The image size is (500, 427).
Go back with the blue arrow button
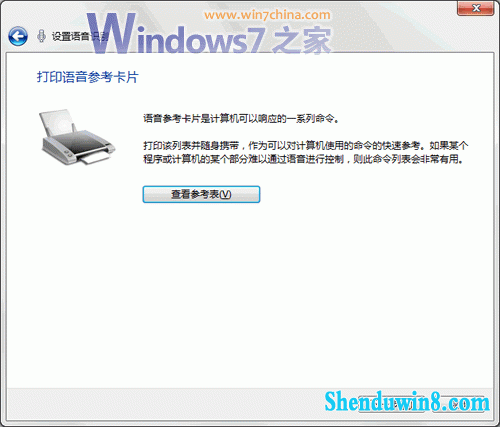pos(18,36)
